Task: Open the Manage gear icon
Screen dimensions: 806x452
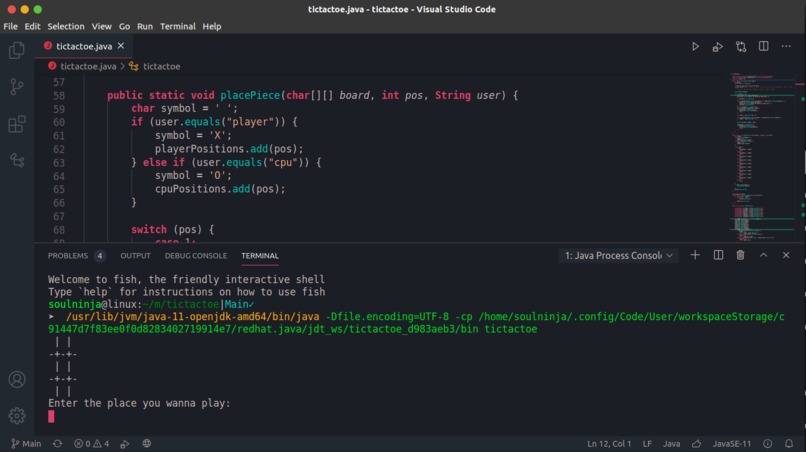Action: point(16,415)
